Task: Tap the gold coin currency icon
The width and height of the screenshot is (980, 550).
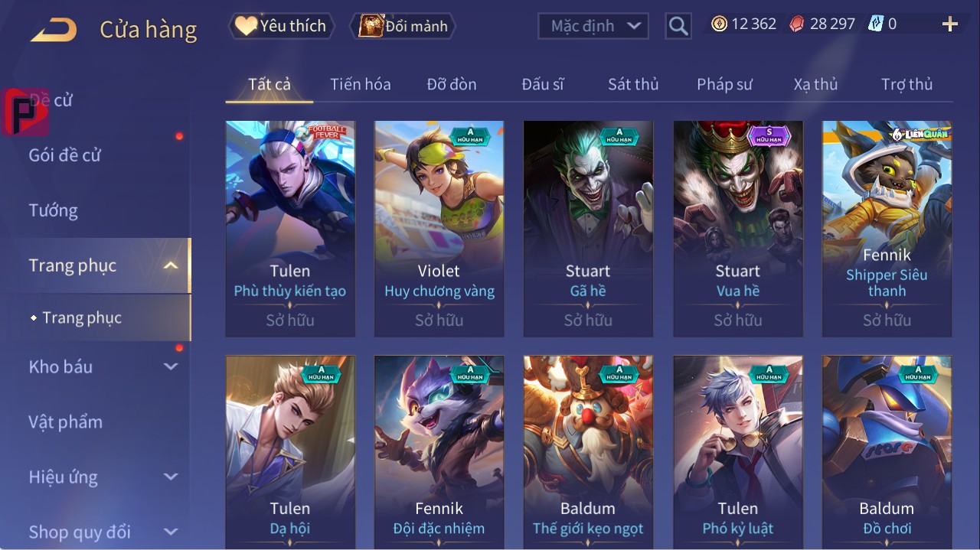Action: pos(719,24)
